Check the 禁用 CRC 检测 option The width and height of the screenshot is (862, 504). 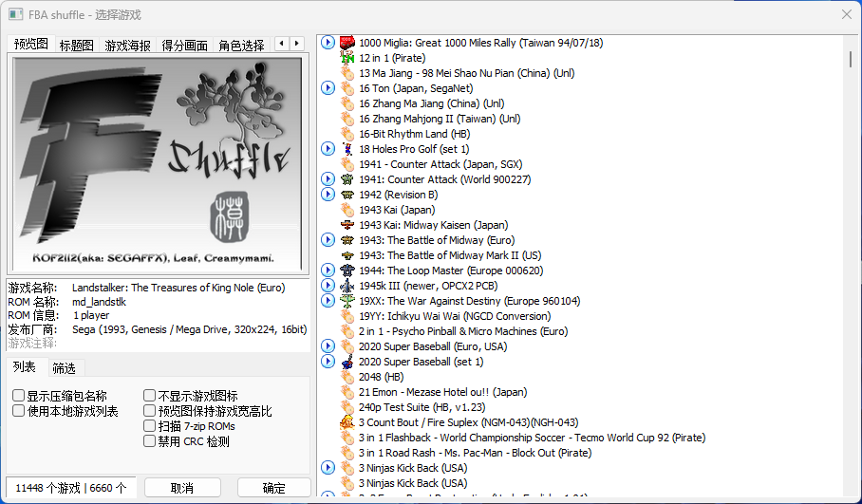[150, 441]
